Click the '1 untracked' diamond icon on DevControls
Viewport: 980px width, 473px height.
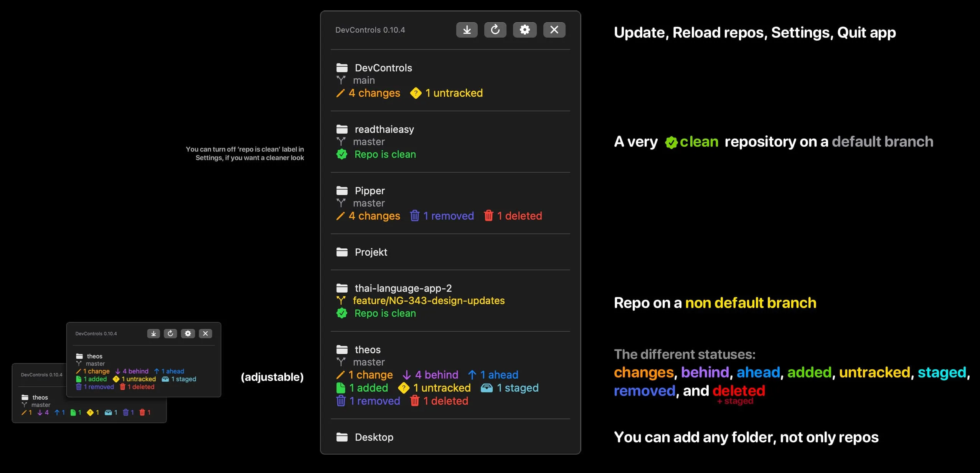416,93
